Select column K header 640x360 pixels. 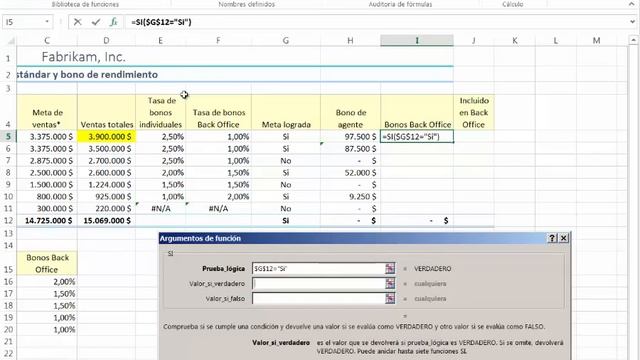click(515, 40)
